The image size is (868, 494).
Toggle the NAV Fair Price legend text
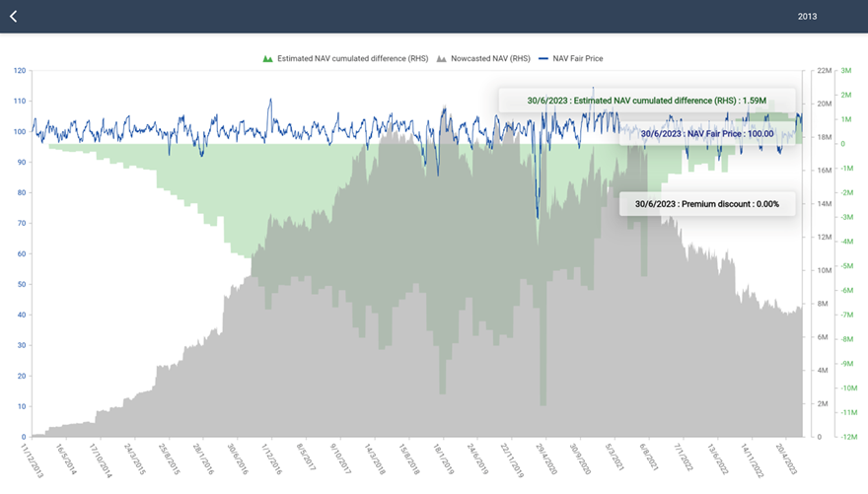577,59
